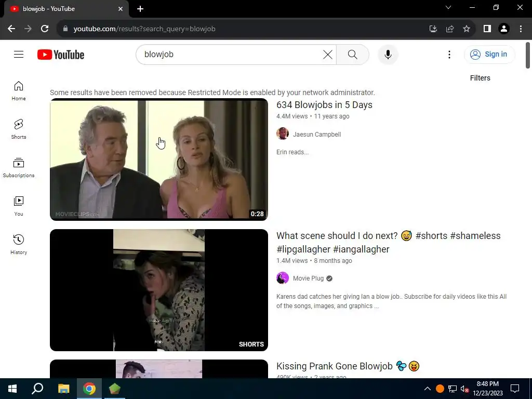
Task: Bookmark this page with the star icon
Action: click(x=467, y=29)
